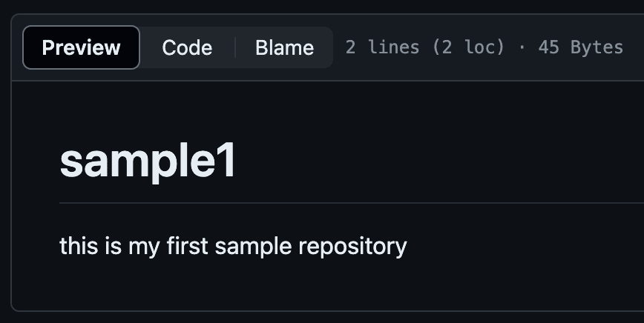This screenshot has width=644, height=323.
Task: Click the word 'Bytes' in file header
Action: [597, 47]
